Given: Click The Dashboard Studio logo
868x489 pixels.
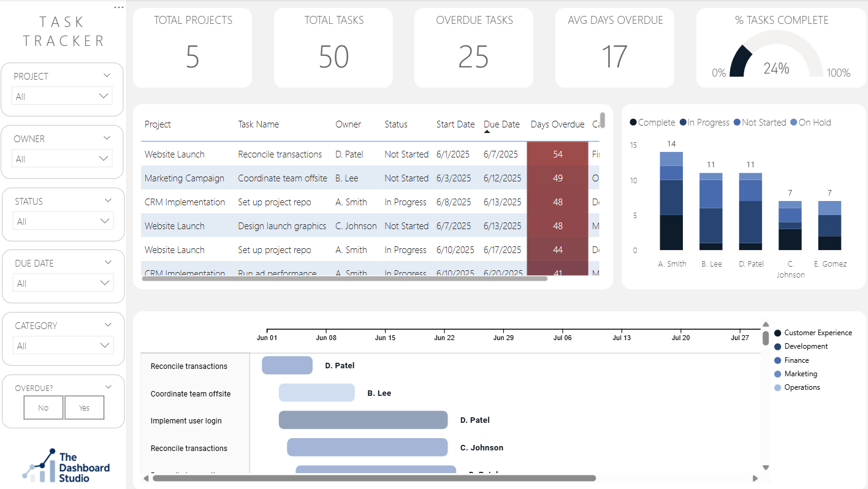Looking at the screenshot, I should point(66,465).
